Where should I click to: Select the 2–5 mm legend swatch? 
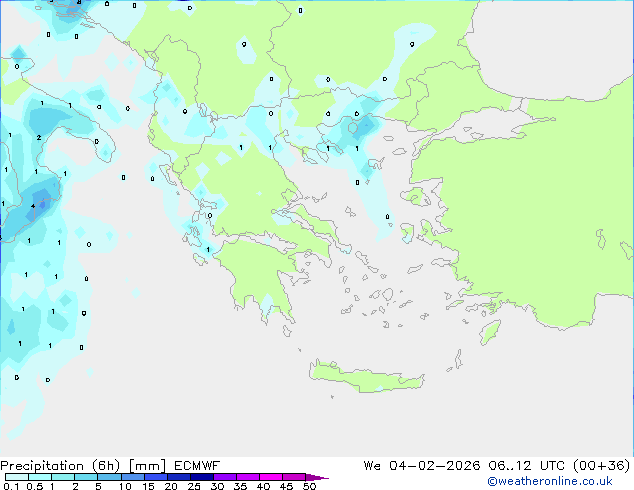tap(86, 477)
